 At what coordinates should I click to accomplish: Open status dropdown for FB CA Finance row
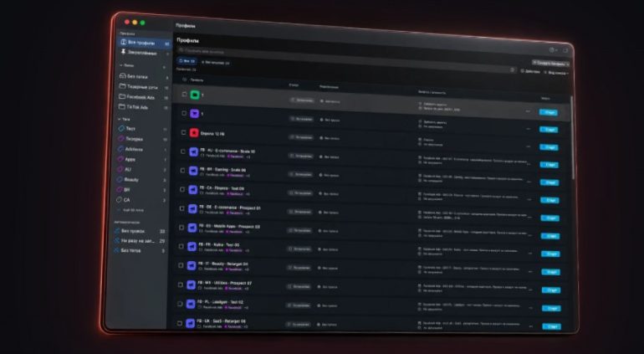pos(300,192)
